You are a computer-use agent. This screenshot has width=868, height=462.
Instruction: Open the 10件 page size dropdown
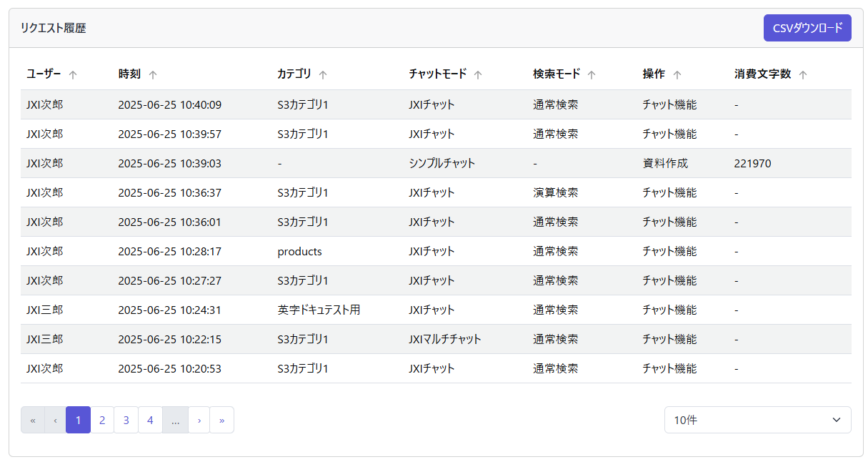[757, 420]
